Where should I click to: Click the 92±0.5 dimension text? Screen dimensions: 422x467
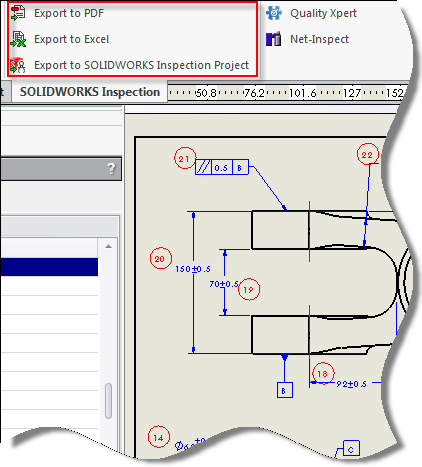(x=351, y=384)
